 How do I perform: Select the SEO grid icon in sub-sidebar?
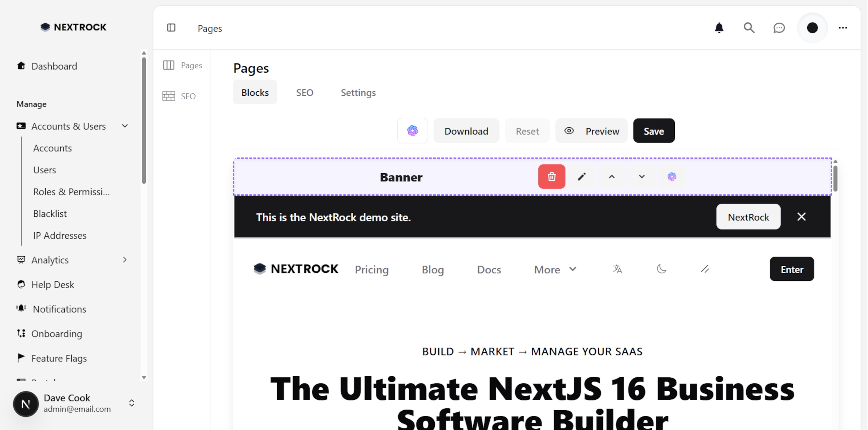tap(169, 96)
